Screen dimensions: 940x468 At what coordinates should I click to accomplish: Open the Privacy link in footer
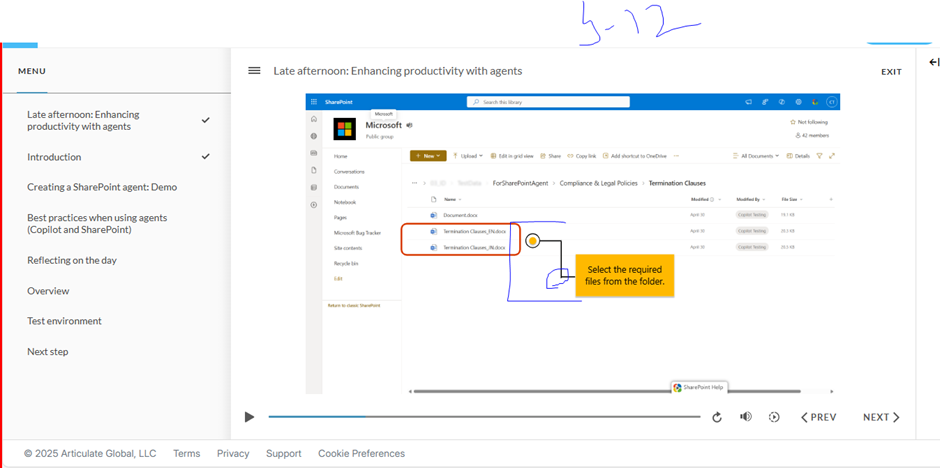[233, 454]
